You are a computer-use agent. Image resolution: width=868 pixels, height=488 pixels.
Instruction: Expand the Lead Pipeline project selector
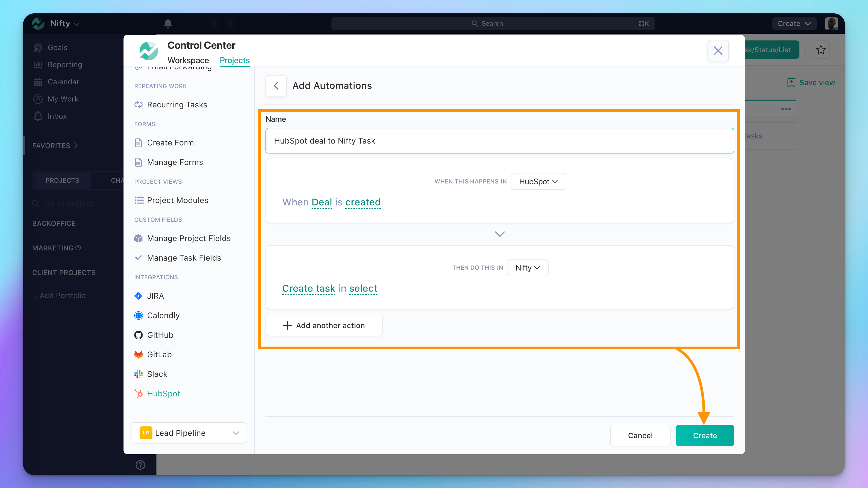point(189,433)
